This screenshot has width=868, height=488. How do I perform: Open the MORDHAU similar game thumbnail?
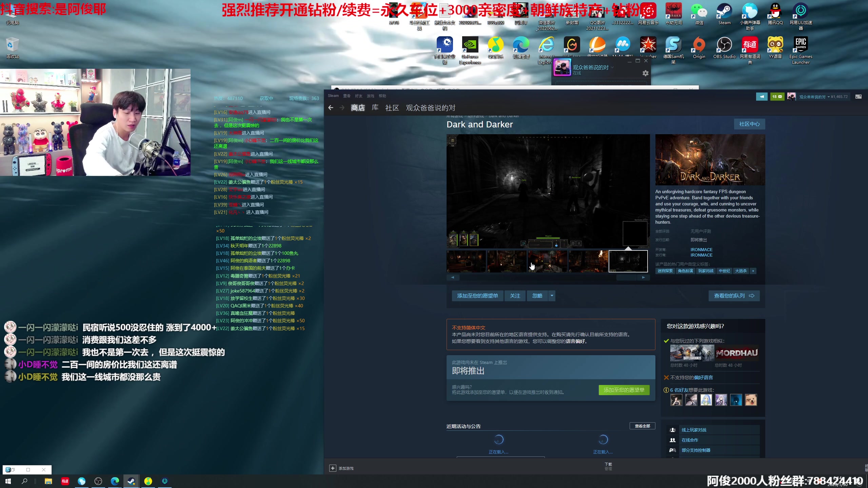tap(737, 353)
